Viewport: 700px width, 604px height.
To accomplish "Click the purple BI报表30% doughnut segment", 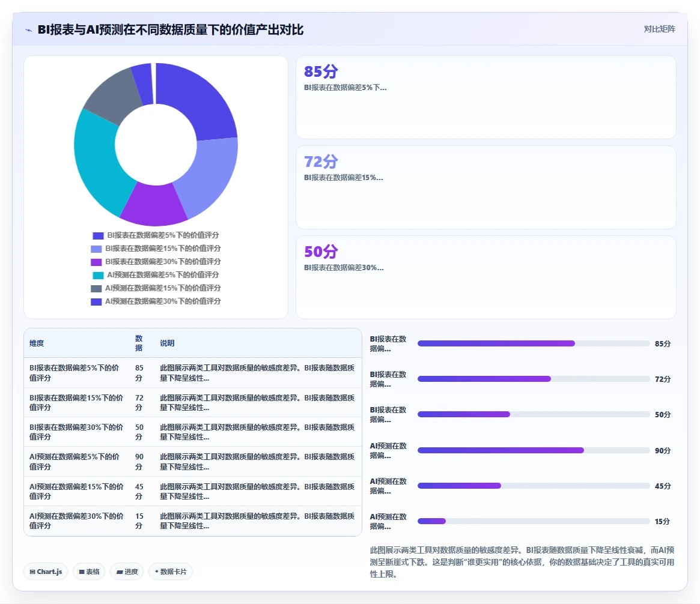I will pyautogui.click(x=154, y=204).
